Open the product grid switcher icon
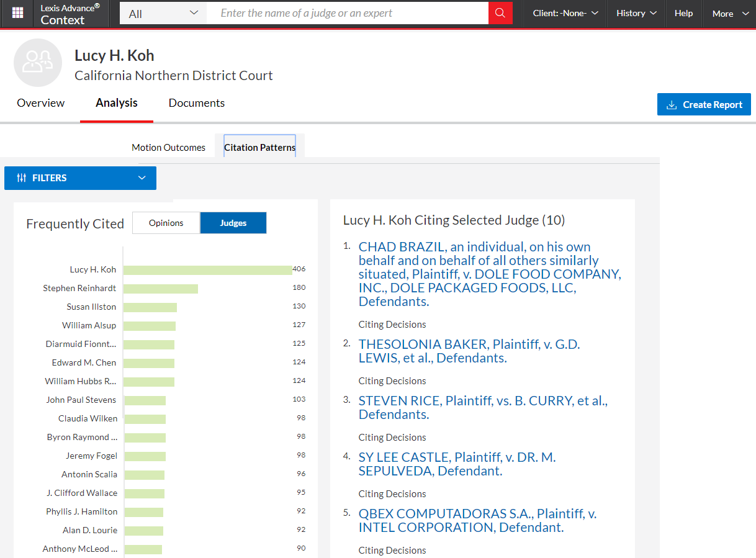Viewport: 756px width, 558px height. (17, 13)
